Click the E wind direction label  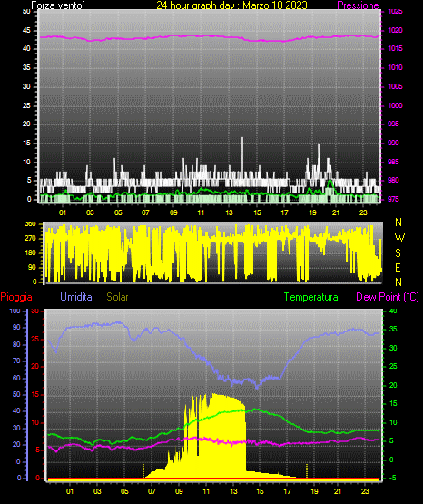tap(398, 267)
